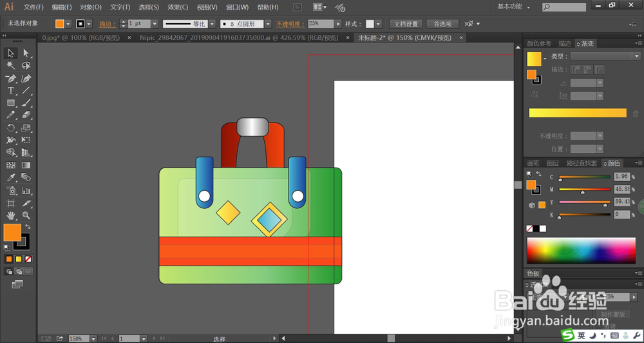Viewport: 644px width, 343px height.
Task: Choose the Pen tool in toolbox
Action: (x=11, y=78)
